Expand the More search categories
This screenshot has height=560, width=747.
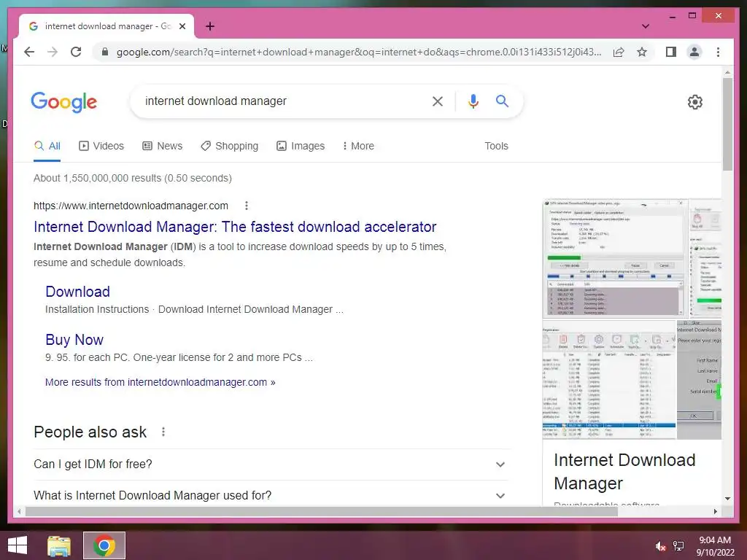point(358,146)
